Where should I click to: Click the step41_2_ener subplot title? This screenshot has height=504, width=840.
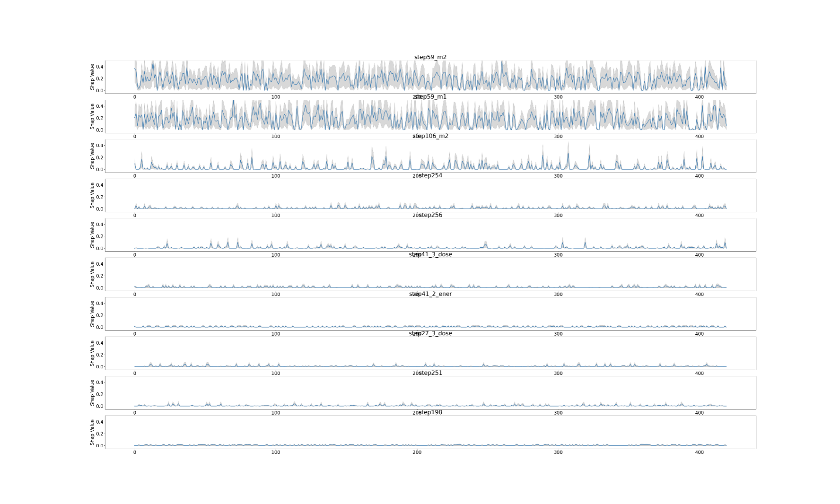click(430, 294)
